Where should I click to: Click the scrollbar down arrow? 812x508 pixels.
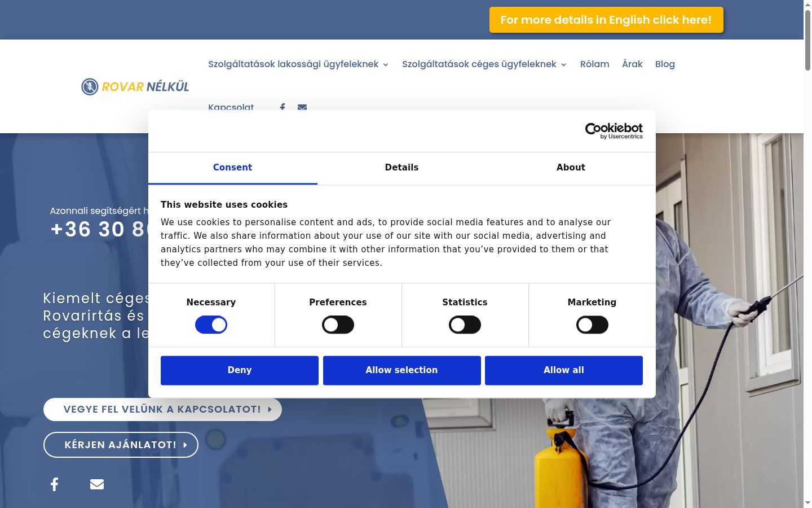tap(807, 502)
